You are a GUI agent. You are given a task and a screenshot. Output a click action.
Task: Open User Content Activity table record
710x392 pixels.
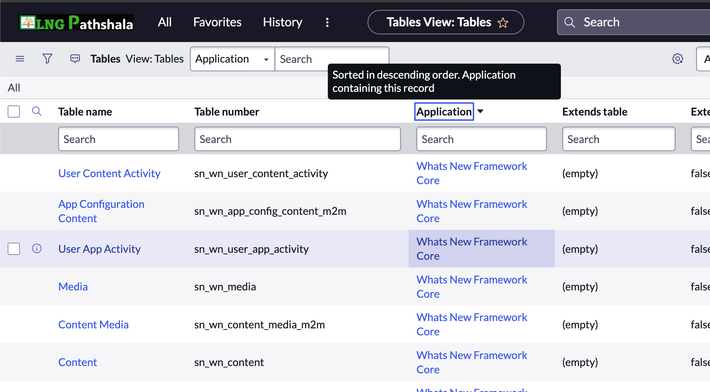tap(109, 173)
